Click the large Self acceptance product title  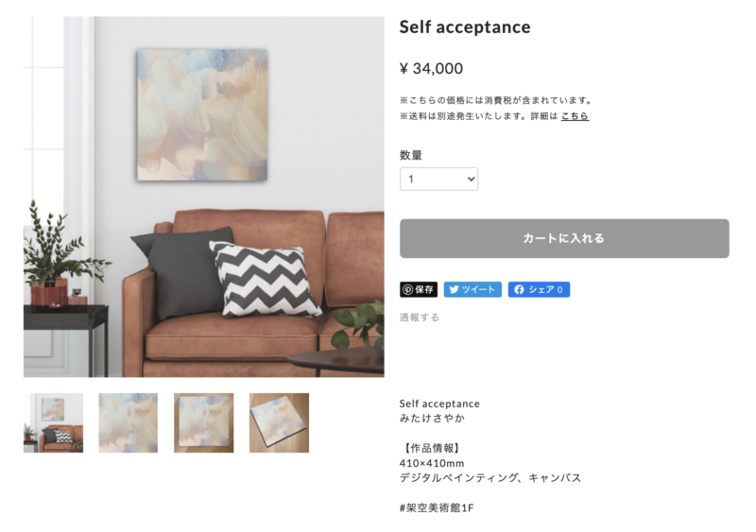coord(465,27)
